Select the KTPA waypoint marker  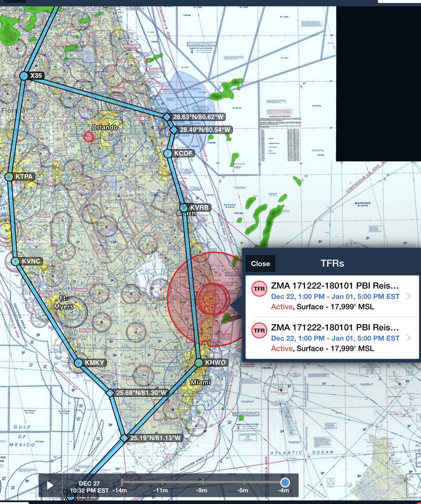[8, 176]
